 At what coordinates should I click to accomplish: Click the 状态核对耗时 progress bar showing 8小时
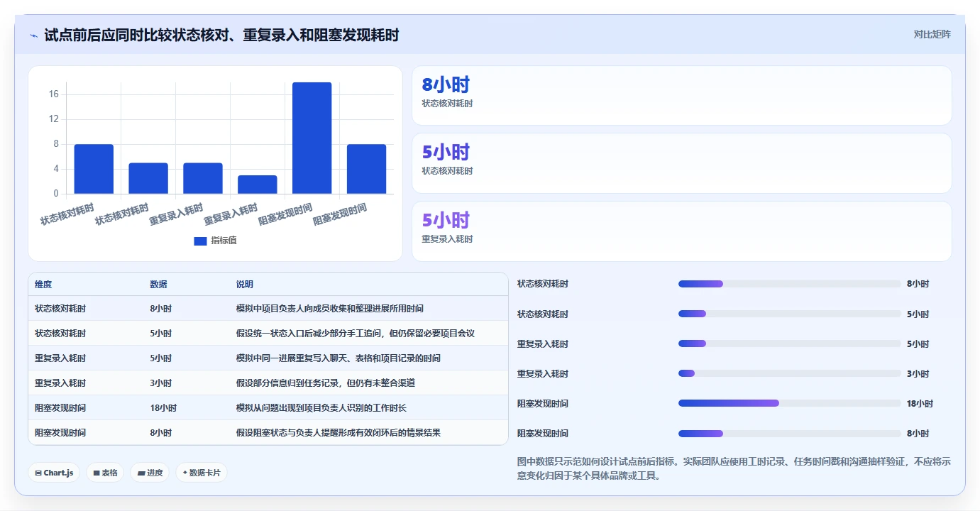[789, 284]
